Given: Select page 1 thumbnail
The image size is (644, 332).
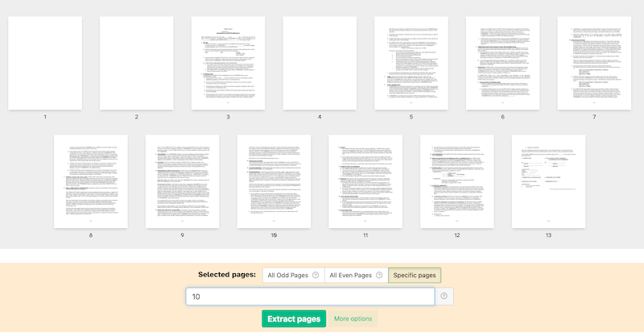Looking at the screenshot, I should (x=45, y=64).
